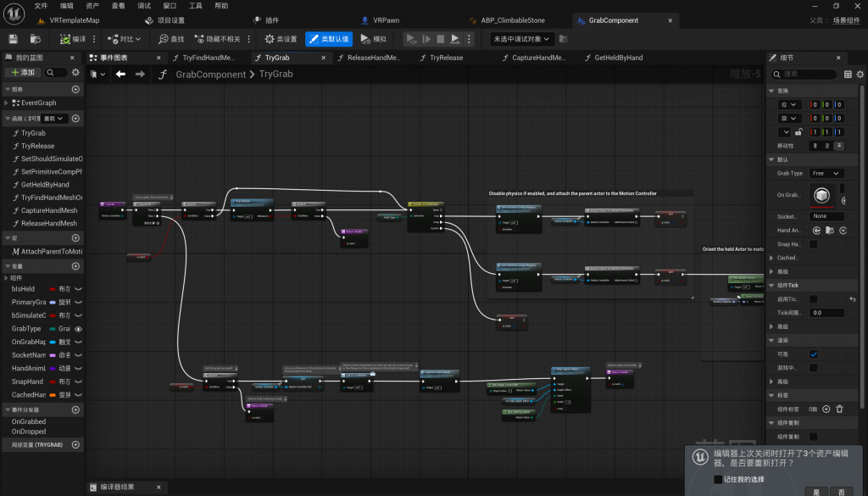
Task: Open the 编辑 menu
Action: pyautogui.click(x=67, y=5)
